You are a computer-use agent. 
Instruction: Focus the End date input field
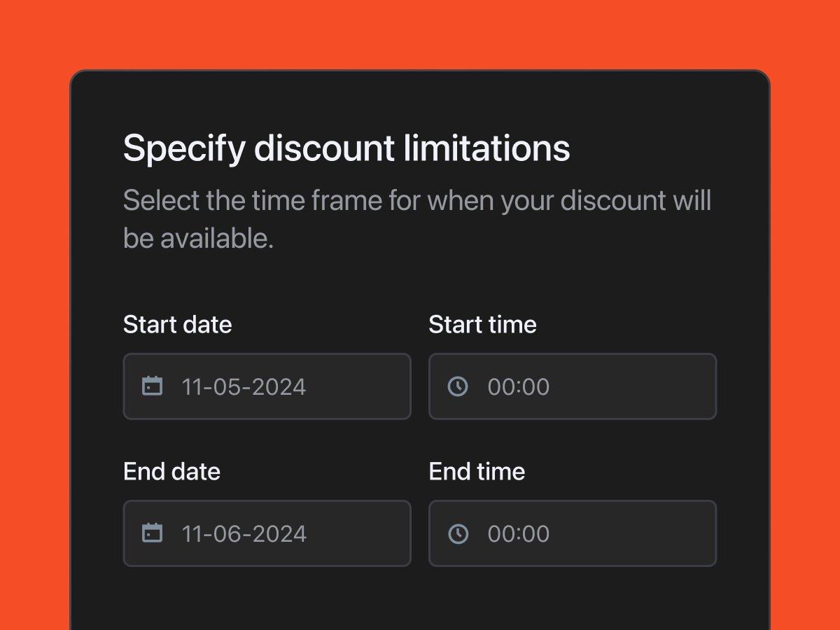350,533
